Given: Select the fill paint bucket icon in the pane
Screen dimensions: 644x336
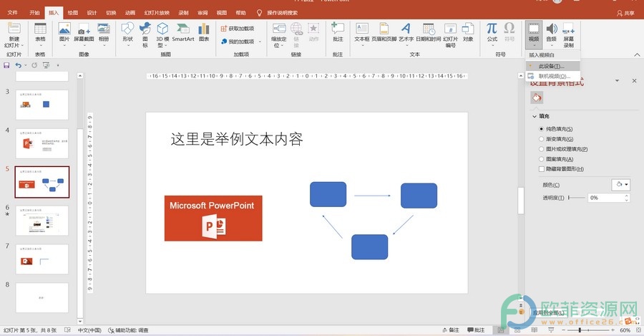Looking at the screenshot, I should (537, 98).
